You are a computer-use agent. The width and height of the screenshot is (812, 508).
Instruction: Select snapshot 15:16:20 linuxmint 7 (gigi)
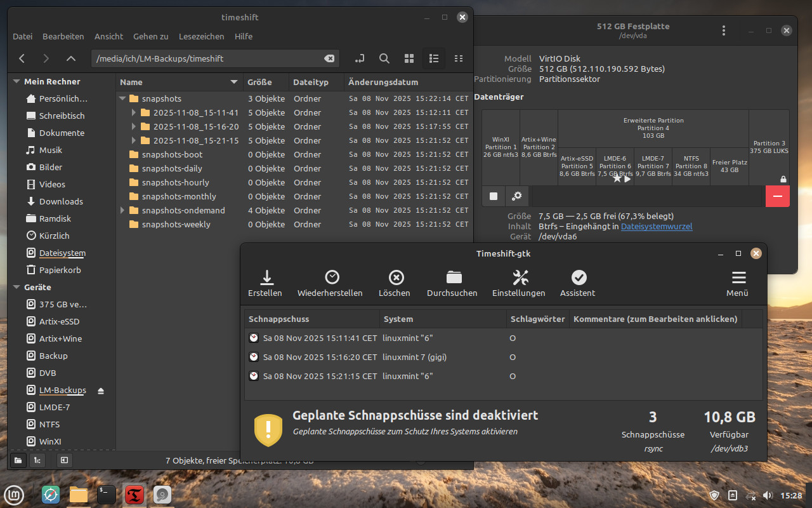pos(504,357)
